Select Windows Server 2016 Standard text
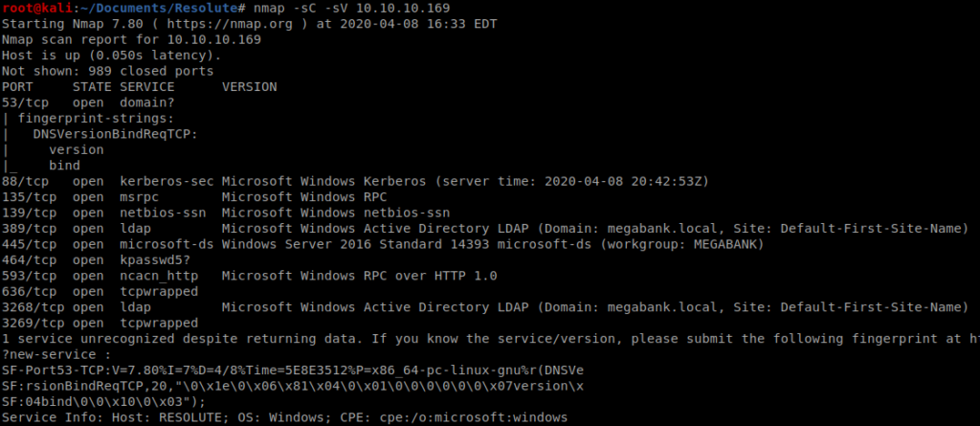 332,244
